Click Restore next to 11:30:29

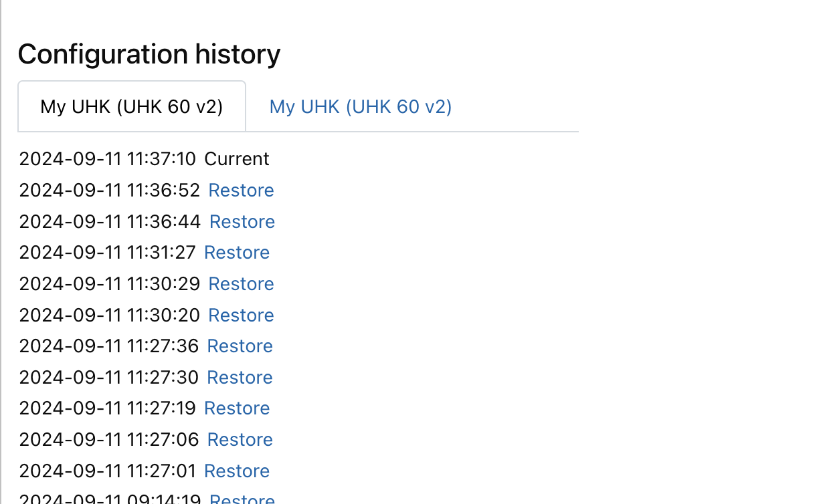click(241, 284)
